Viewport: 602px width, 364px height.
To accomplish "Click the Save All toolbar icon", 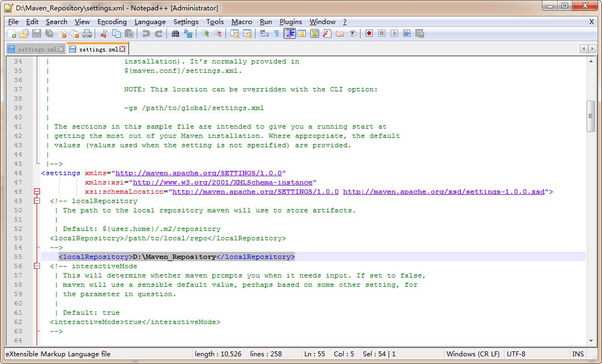I will pos(49,34).
